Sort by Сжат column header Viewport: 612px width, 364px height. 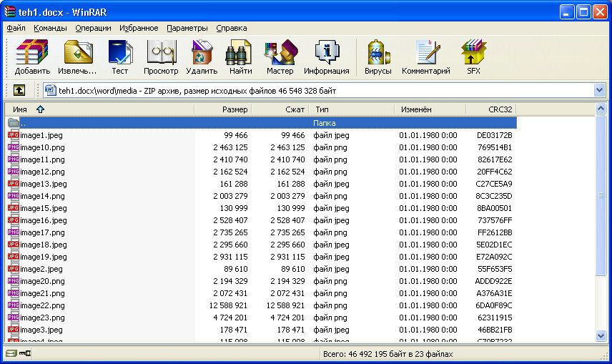(x=280, y=109)
